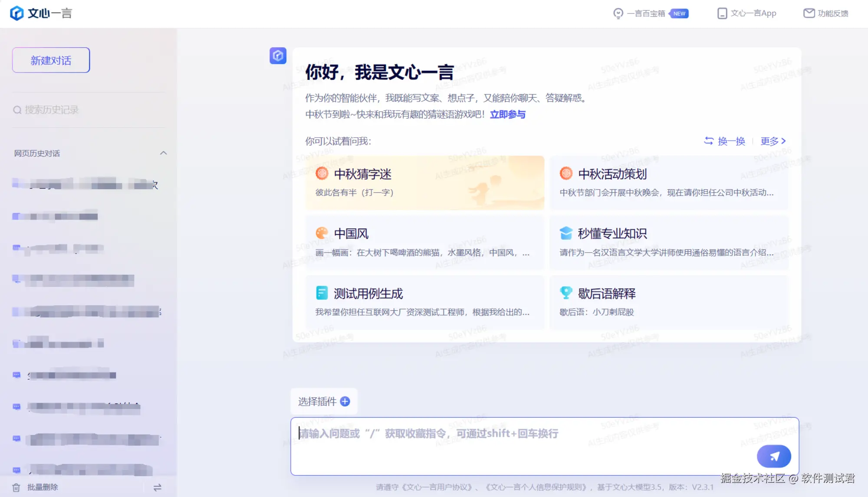Choose the 测试用例生成 prompt card
Image resolution: width=868 pixels, height=497 pixels.
tap(424, 302)
